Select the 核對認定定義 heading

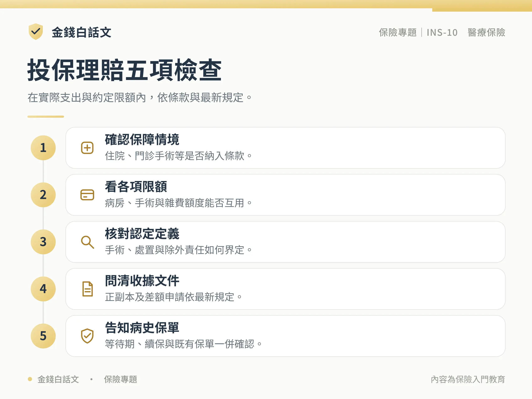point(142,234)
